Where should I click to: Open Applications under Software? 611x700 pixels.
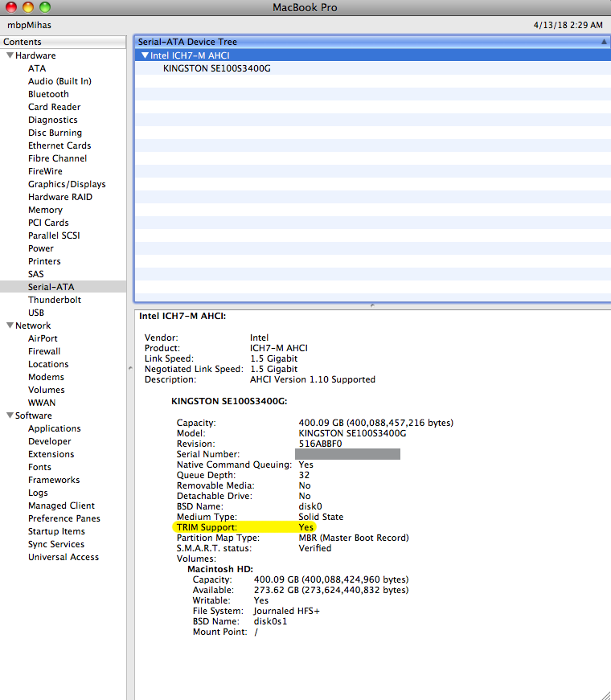55,428
